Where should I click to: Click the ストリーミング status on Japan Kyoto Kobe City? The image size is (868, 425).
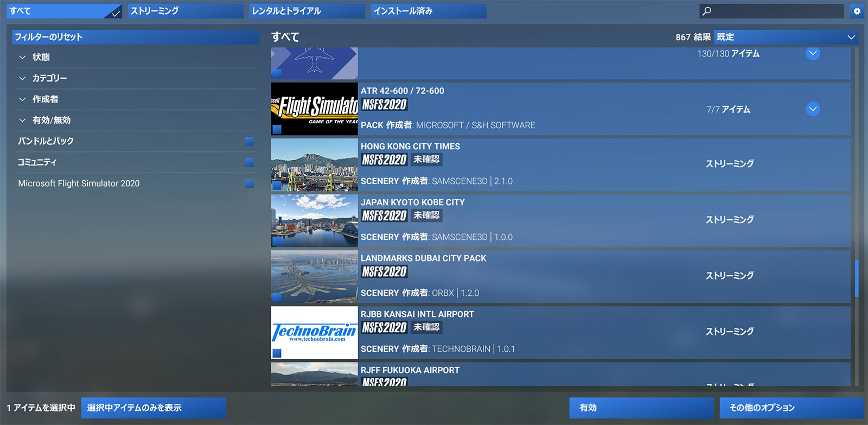[730, 219]
